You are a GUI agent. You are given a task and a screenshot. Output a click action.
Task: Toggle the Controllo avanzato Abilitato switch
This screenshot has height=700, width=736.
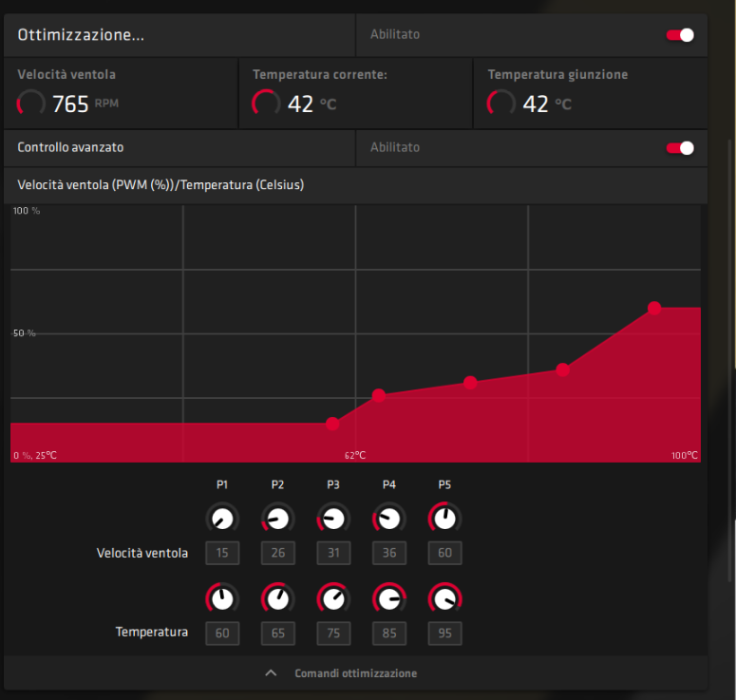[x=680, y=148]
